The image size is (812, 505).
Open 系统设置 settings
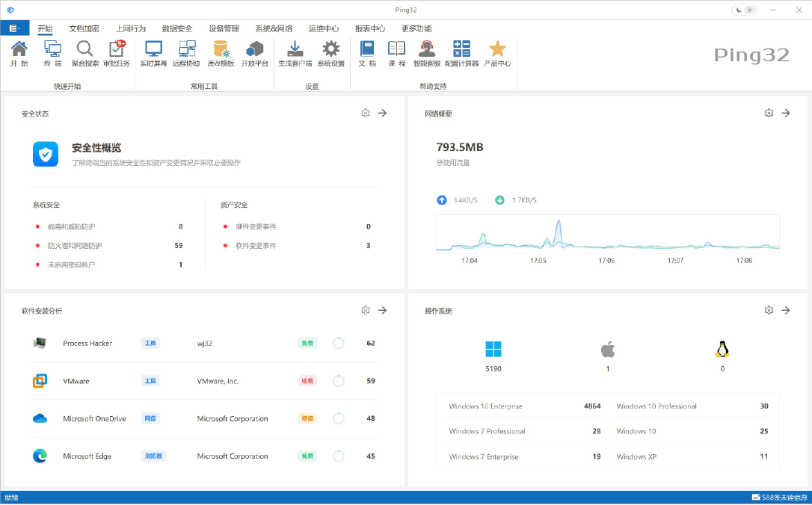click(331, 52)
